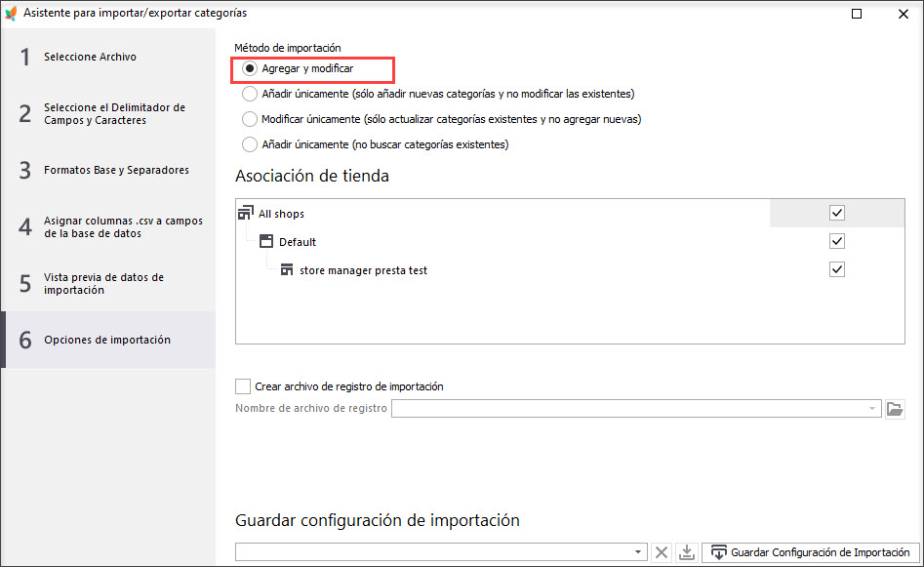This screenshot has width=924, height=567.
Task: Click the All shops tree row label
Action: tap(281, 214)
